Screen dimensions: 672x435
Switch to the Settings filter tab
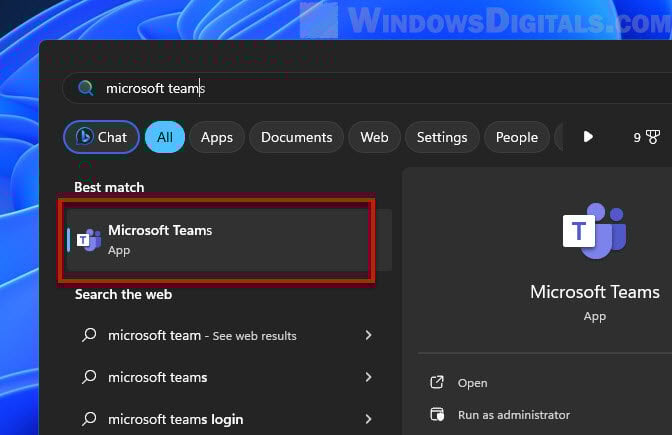click(442, 137)
